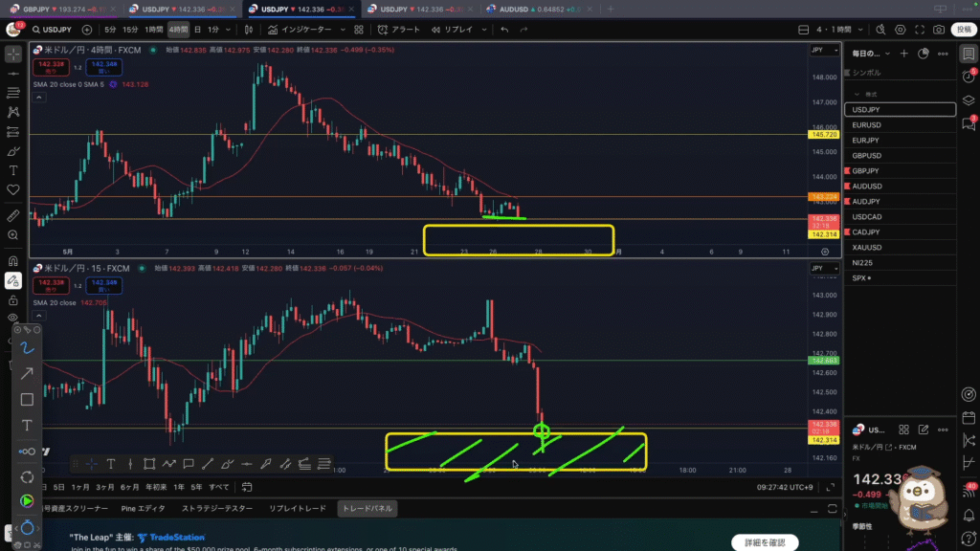Toggle fullscreen mode icon
Image resolution: width=980 pixels, height=551 pixels.
[920, 30]
